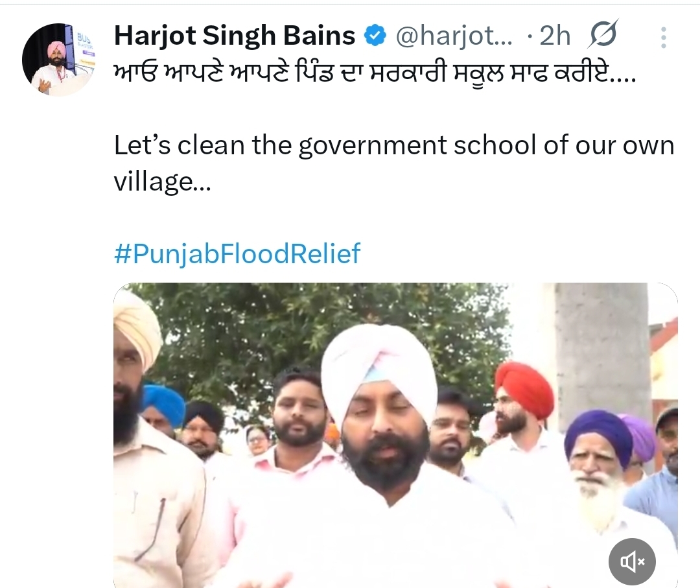Unmute the video with the speaker icon
This screenshot has width=700, height=588.
coord(632,561)
